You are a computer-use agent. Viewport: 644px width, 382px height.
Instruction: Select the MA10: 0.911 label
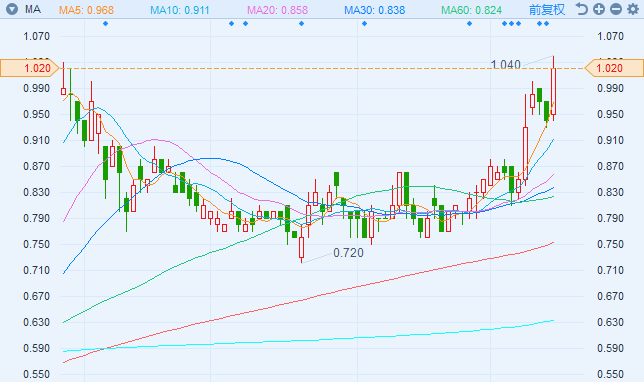(179, 10)
